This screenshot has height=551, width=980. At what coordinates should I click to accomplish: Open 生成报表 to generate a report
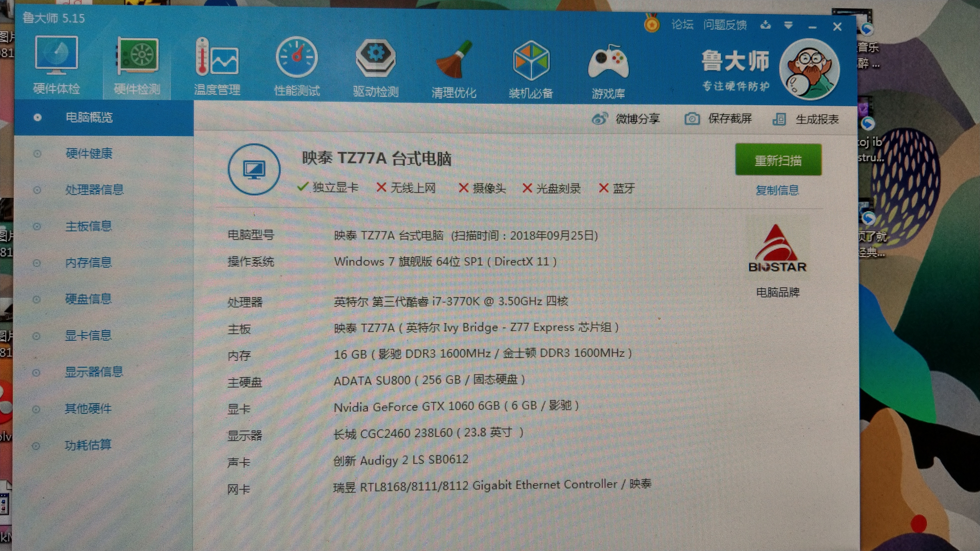[x=780, y=119]
